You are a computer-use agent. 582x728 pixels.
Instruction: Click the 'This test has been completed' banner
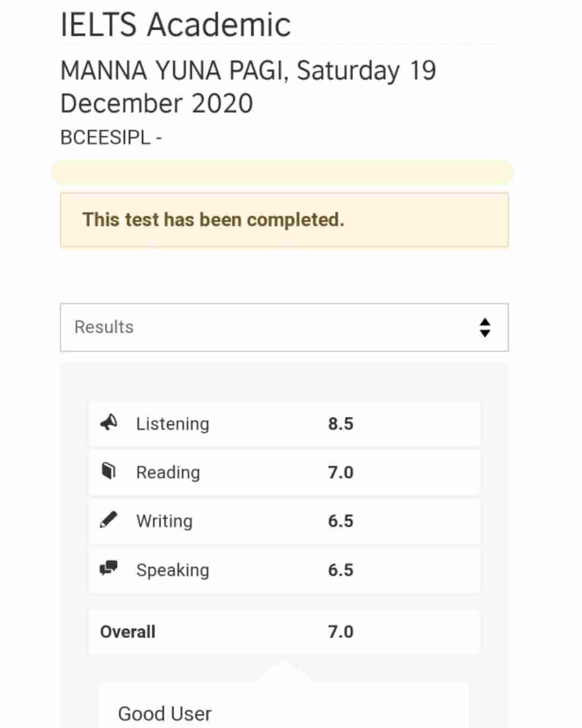point(284,220)
